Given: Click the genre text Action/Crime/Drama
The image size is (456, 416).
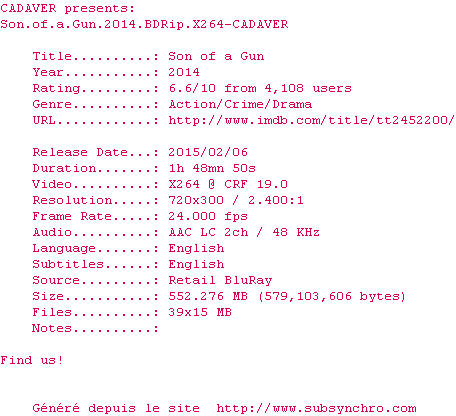Looking at the screenshot, I should pos(240,104).
